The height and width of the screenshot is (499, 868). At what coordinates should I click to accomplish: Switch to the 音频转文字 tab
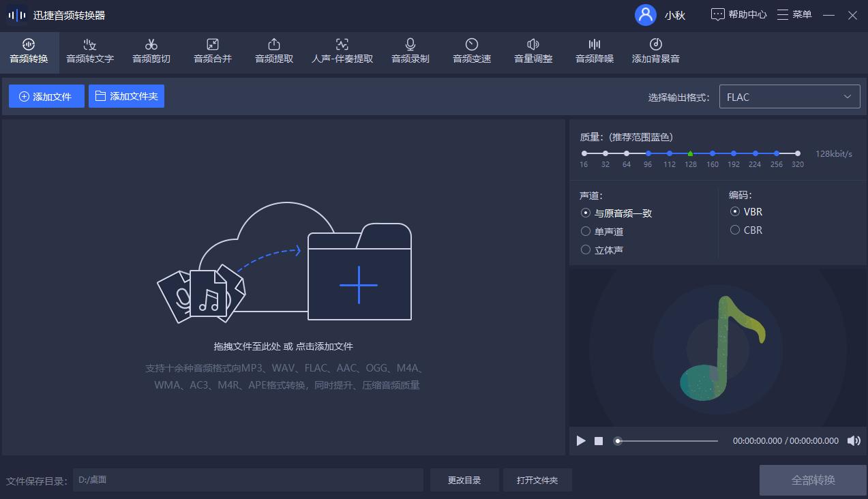pyautogui.click(x=90, y=51)
